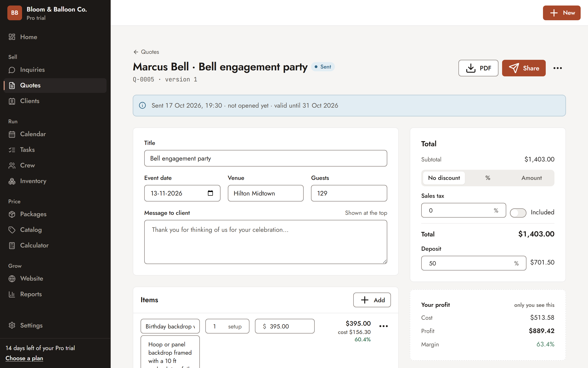Edit the Sales tax percentage field
588x368 pixels.
(x=463, y=210)
